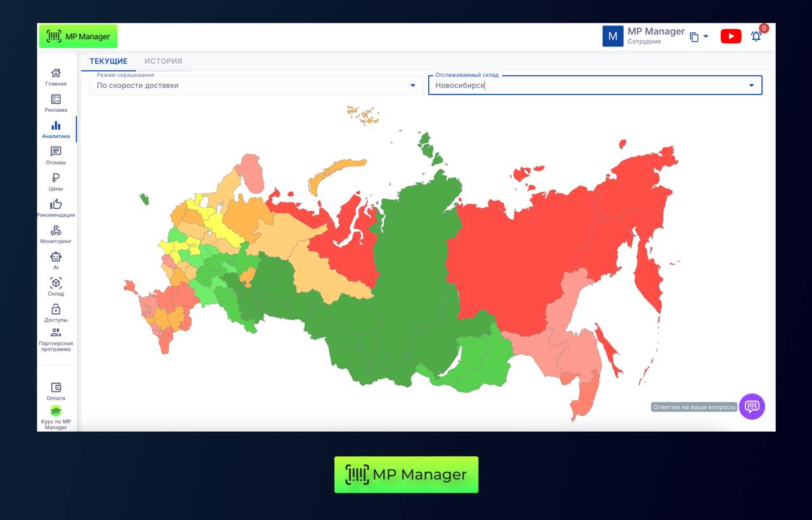
Task: Open Оплата wallet icon
Action: (x=56, y=388)
